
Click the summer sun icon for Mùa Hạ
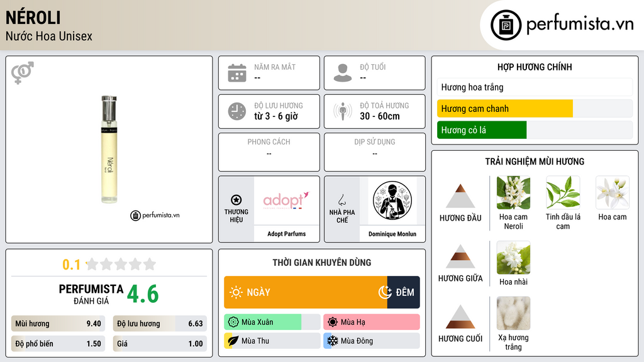[333, 322]
